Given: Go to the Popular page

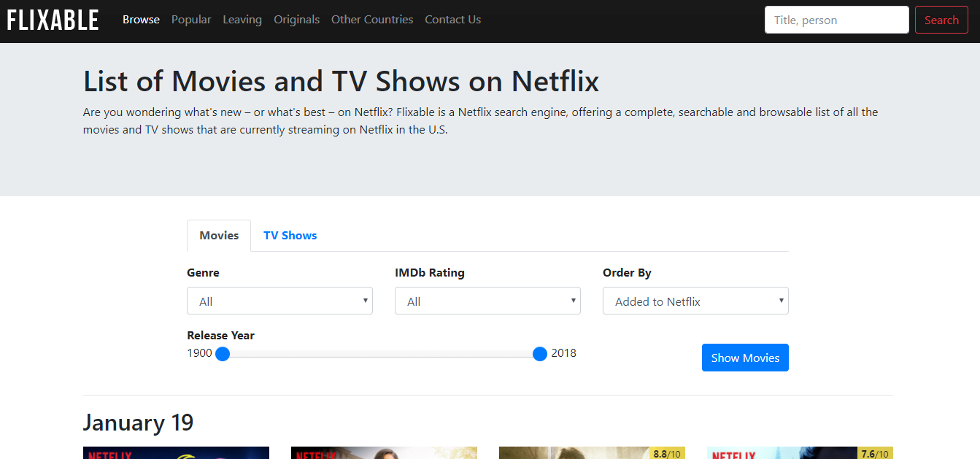Looking at the screenshot, I should point(191,20).
